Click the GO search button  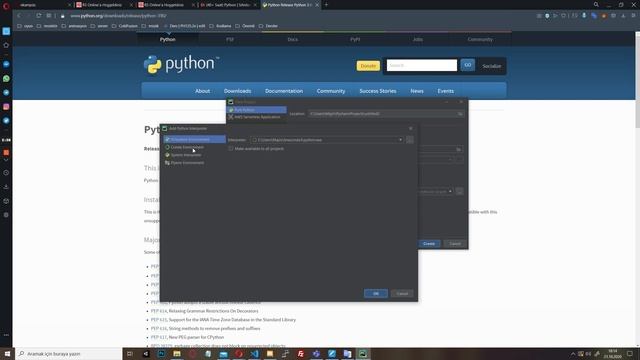click(468, 65)
